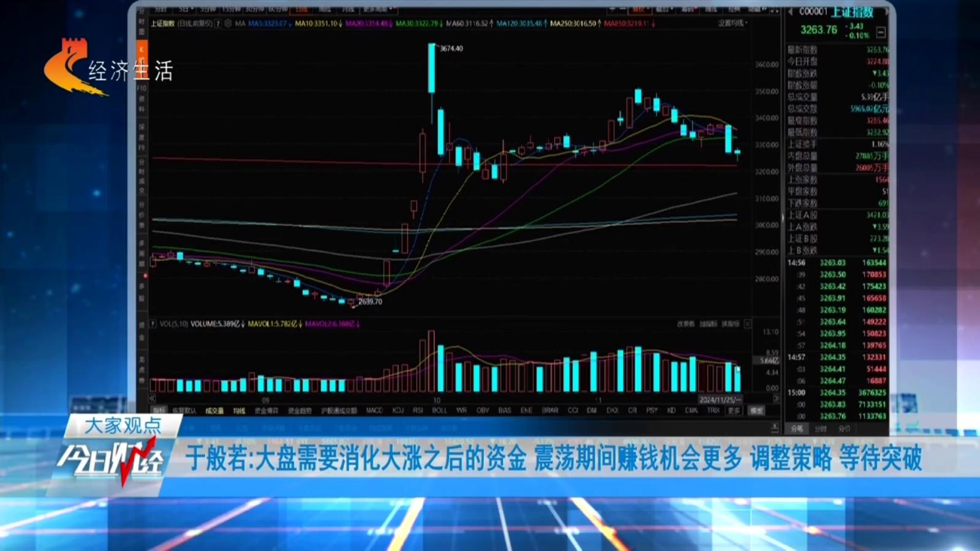Click the right arrow on the chart timeline
Screen dimensions: 980x551
pyautogui.click(x=776, y=399)
